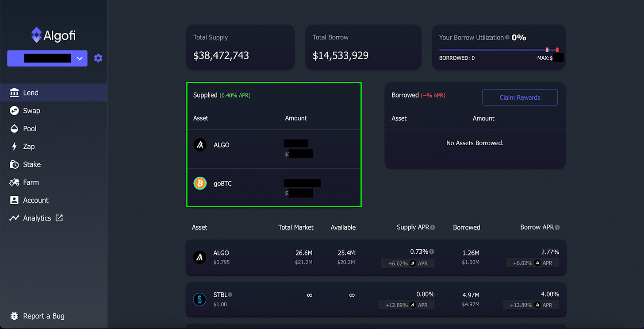644x329 pixels.
Task: Click the STBL icon in market table
Action: 200,300
